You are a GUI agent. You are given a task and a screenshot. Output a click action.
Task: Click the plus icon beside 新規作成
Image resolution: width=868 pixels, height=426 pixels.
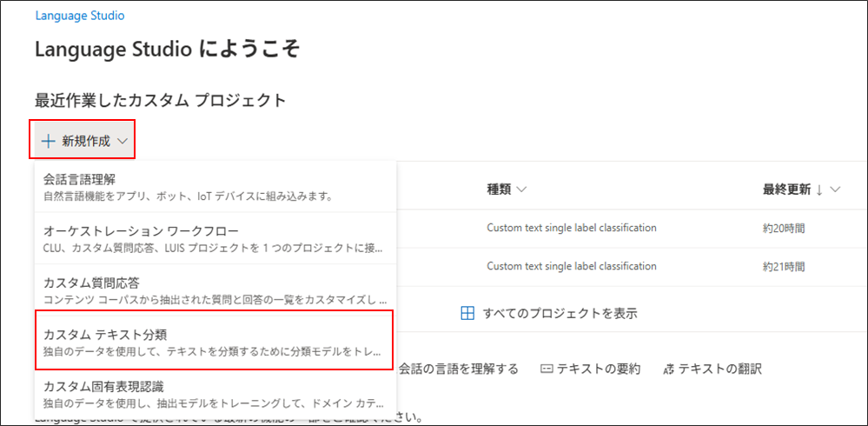tap(49, 142)
